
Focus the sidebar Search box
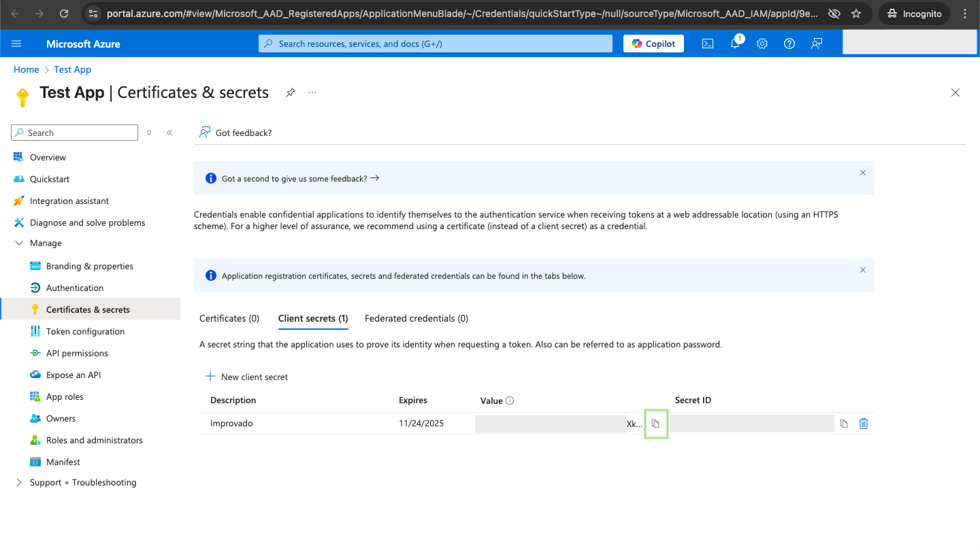coord(75,133)
